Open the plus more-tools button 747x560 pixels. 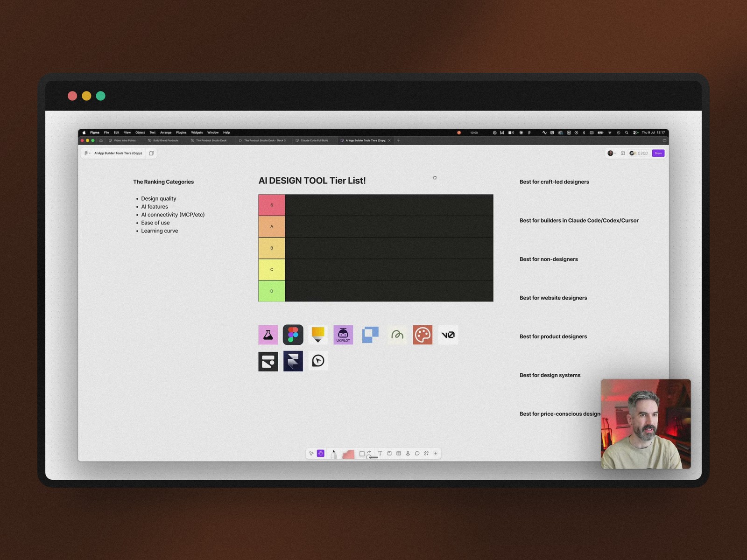coord(436,454)
